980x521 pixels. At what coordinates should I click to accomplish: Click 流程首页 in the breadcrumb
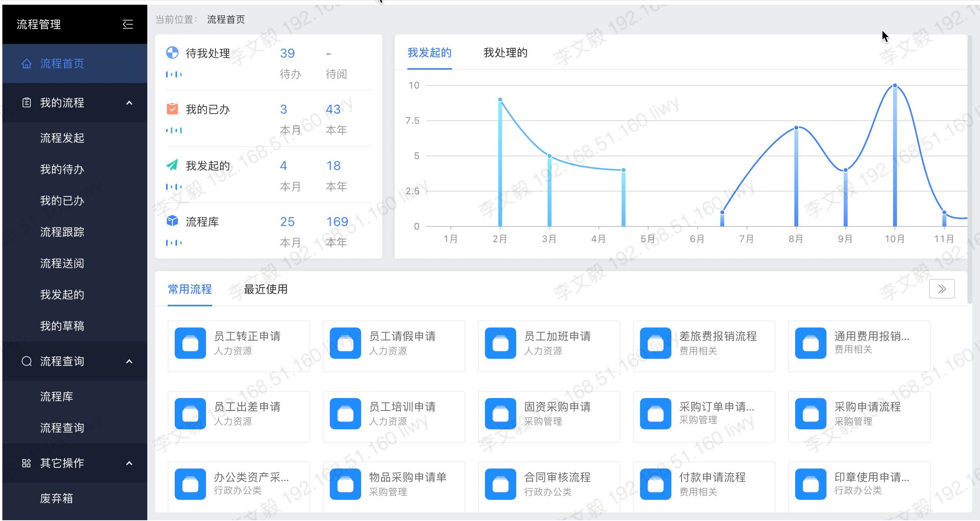pyautogui.click(x=226, y=20)
